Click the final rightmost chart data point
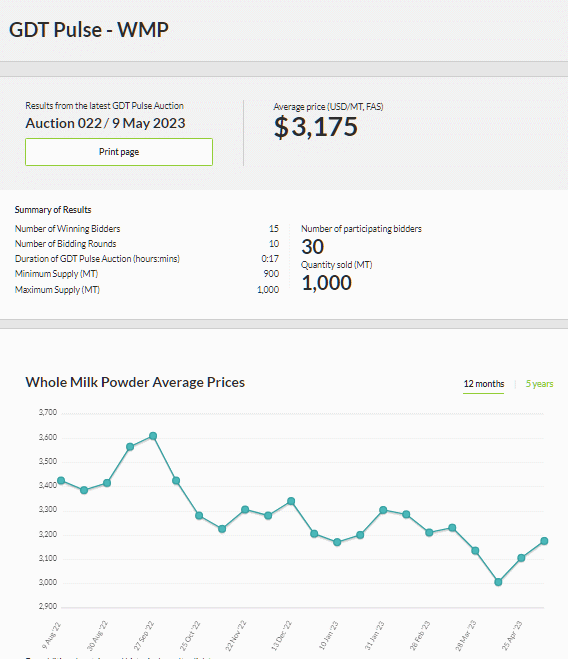The image size is (568, 659). (544, 541)
